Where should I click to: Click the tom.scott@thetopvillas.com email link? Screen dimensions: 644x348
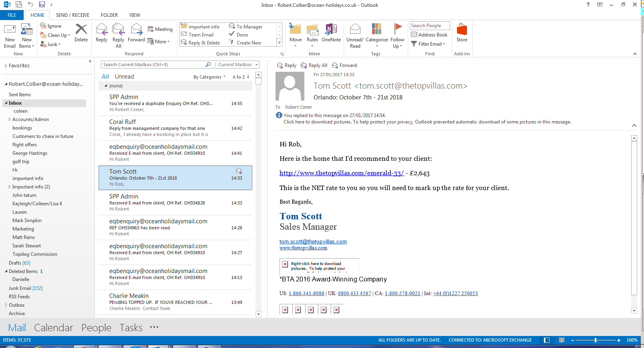click(313, 241)
